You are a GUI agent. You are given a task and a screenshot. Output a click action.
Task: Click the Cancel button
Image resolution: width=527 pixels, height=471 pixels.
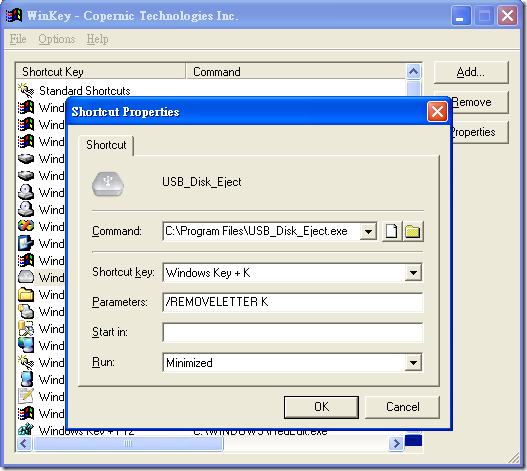(x=403, y=407)
